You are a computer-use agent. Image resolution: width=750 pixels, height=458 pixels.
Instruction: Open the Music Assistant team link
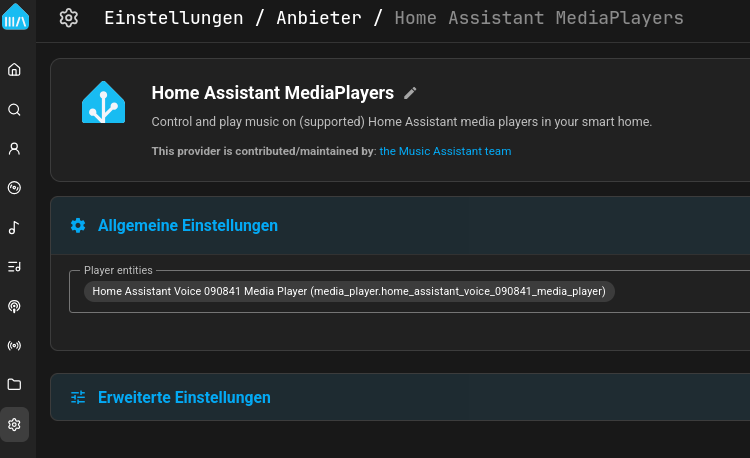pyautogui.click(x=445, y=151)
